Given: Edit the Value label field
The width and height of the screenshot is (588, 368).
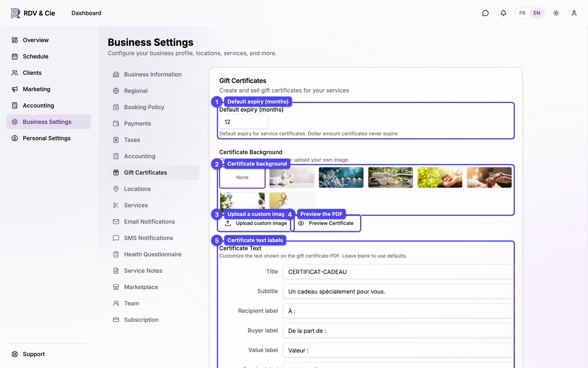Looking at the screenshot, I should click(x=398, y=350).
